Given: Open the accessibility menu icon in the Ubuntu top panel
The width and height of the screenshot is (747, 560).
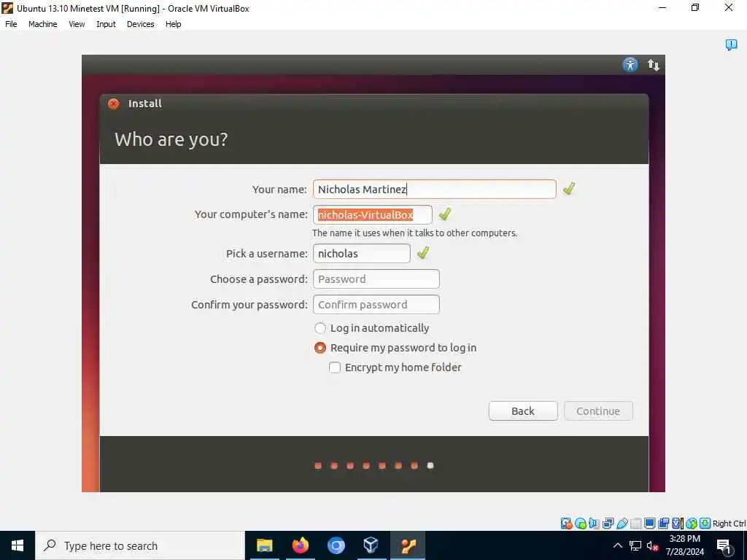Looking at the screenshot, I should [630, 64].
